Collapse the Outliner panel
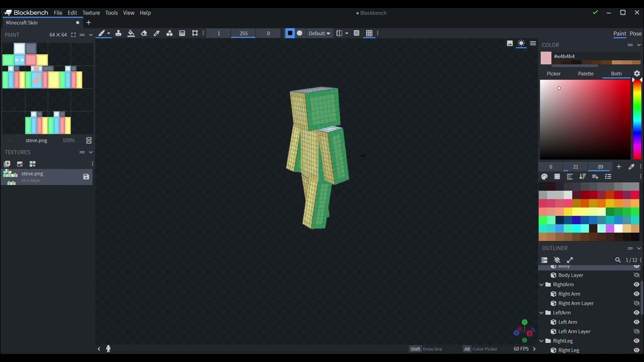Screen dimensions: 644x362 pos(640,248)
